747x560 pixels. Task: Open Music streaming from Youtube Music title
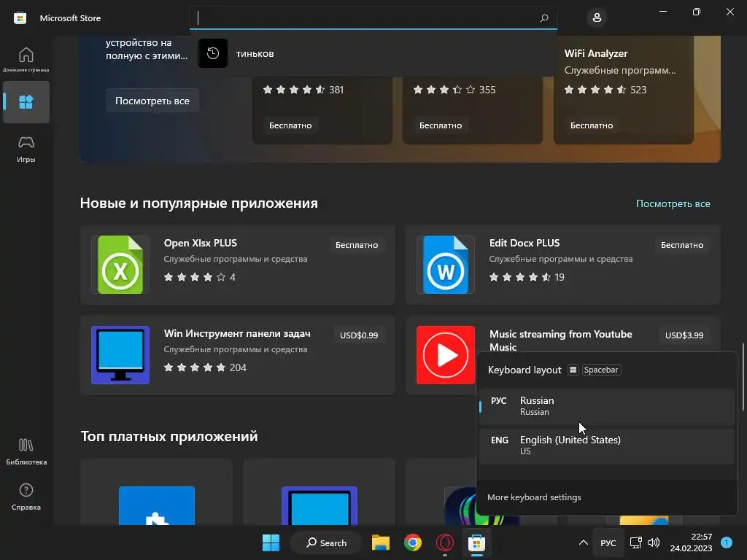click(x=561, y=341)
